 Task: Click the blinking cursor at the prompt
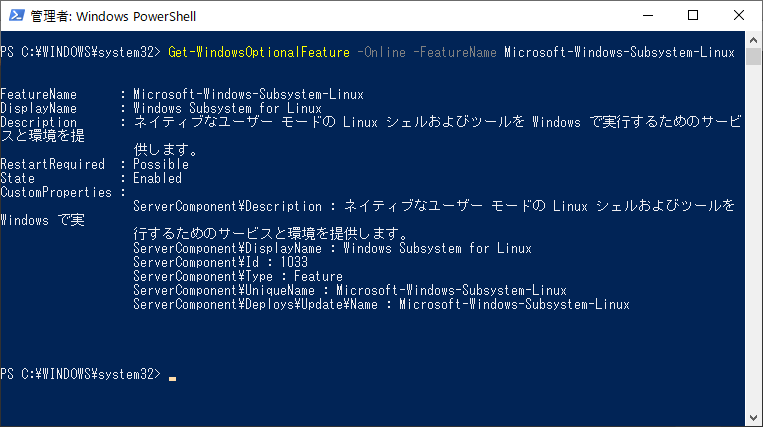point(172,378)
